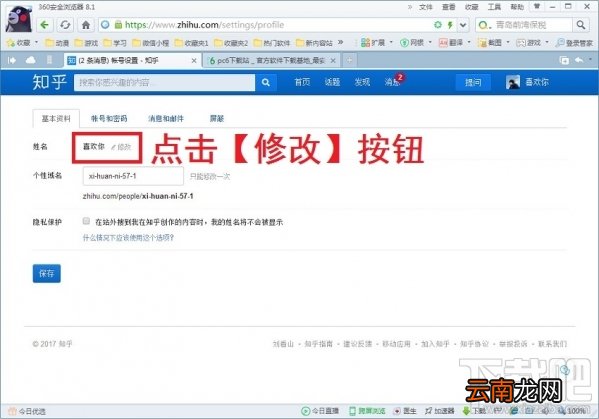Open the 什么情况下应该使用这个选项 link

point(128,238)
